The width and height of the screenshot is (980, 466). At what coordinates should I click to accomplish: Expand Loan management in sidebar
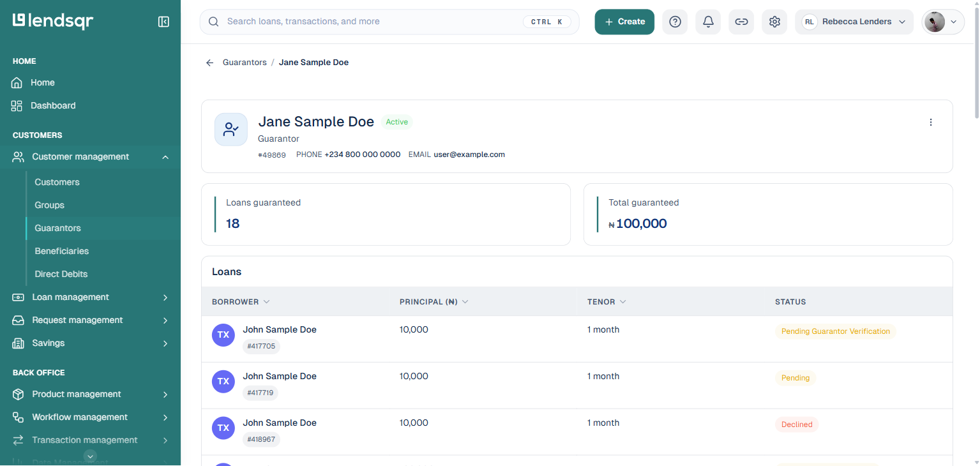click(90, 297)
